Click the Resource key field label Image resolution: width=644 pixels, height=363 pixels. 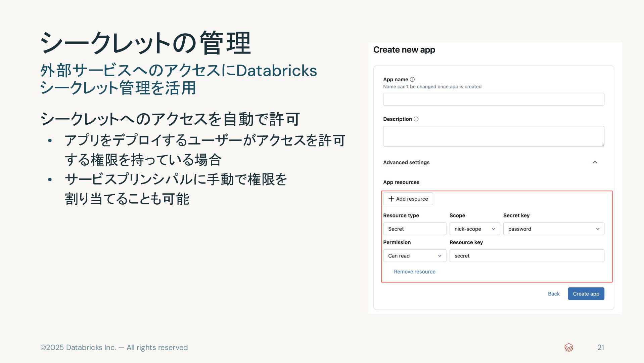(x=466, y=242)
